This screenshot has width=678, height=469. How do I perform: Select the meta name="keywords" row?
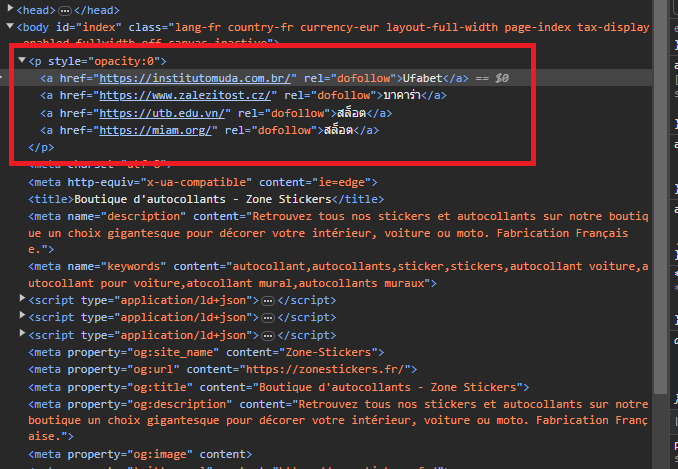[338, 275]
